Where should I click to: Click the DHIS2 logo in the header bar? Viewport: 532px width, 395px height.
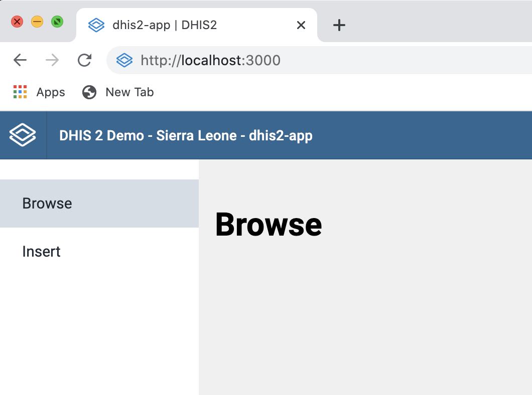click(23, 135)
